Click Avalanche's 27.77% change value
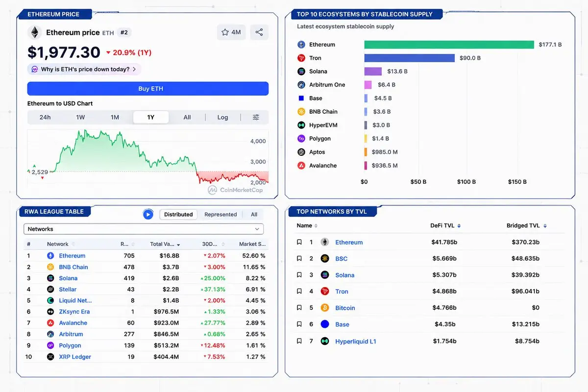 pos(214,323)
